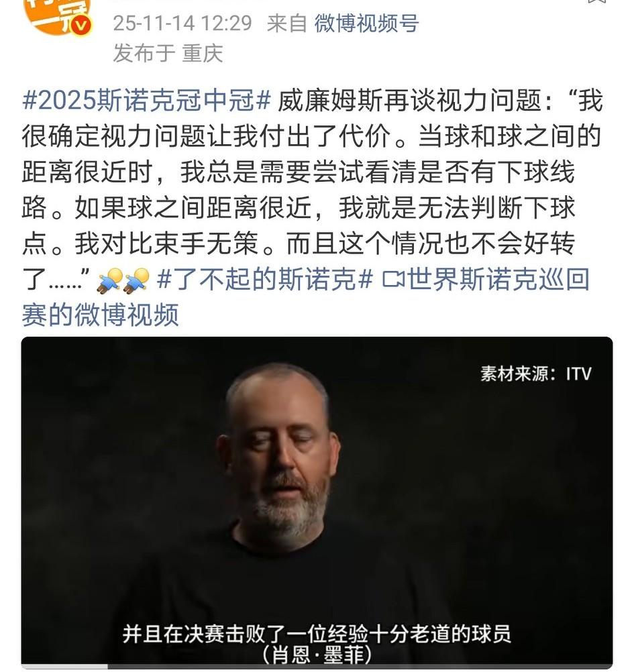This screenshot has width=634, height=672.
Task: Tap the (肖恩·墨菲) subtitle text
Action: pyautogui.click(x=317, y=655)
